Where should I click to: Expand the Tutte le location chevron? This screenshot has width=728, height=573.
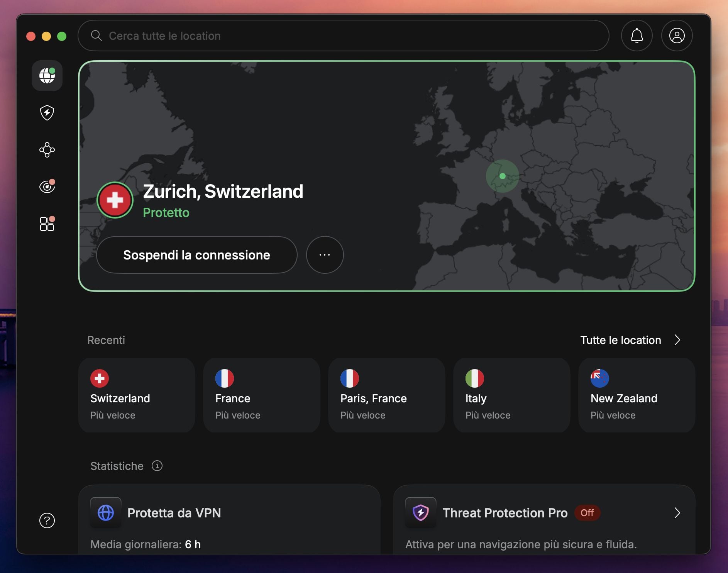point(677,340)
